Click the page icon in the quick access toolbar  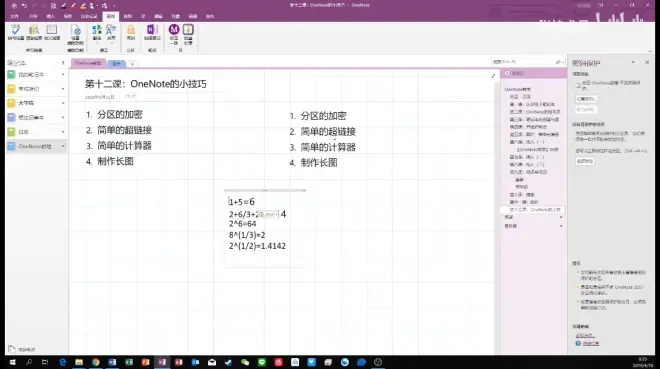coord(53,6)
